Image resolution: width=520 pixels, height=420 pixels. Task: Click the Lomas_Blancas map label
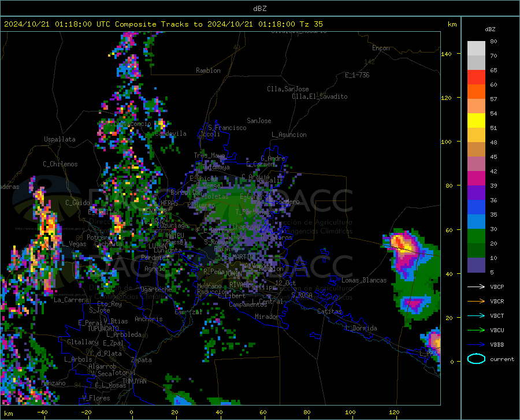click(364, 280)
